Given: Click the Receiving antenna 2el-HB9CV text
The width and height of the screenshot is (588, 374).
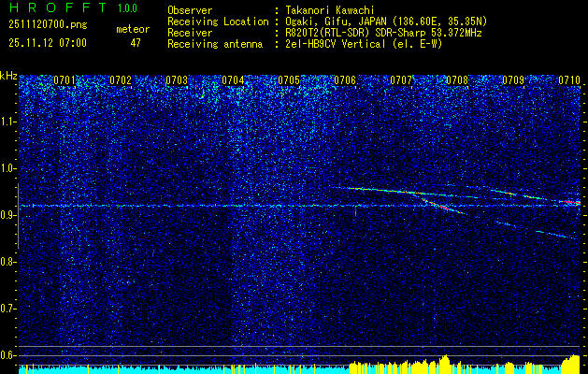Looking at the screenshot, I should click(364, 44).
